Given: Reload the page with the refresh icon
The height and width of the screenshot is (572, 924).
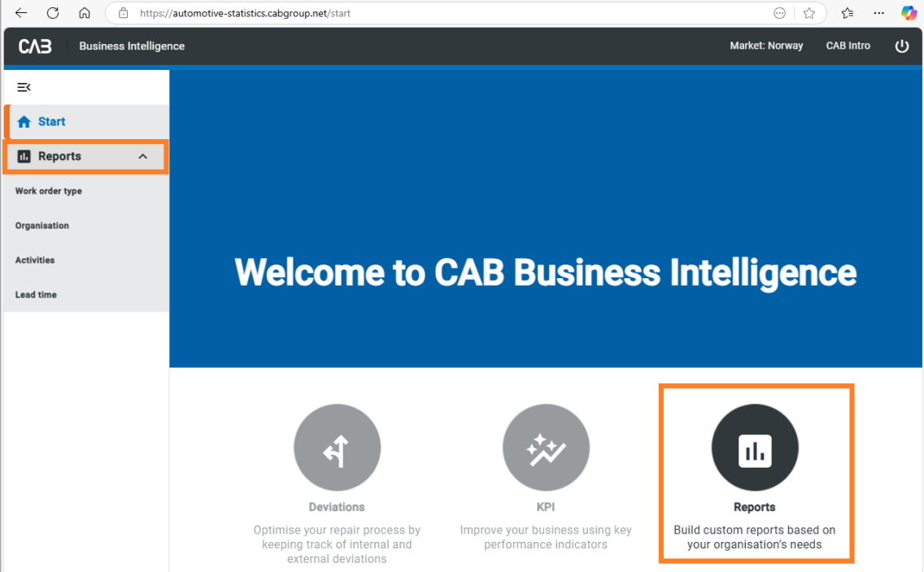Looking at the screenshot, I should click(x=52, y=13).
